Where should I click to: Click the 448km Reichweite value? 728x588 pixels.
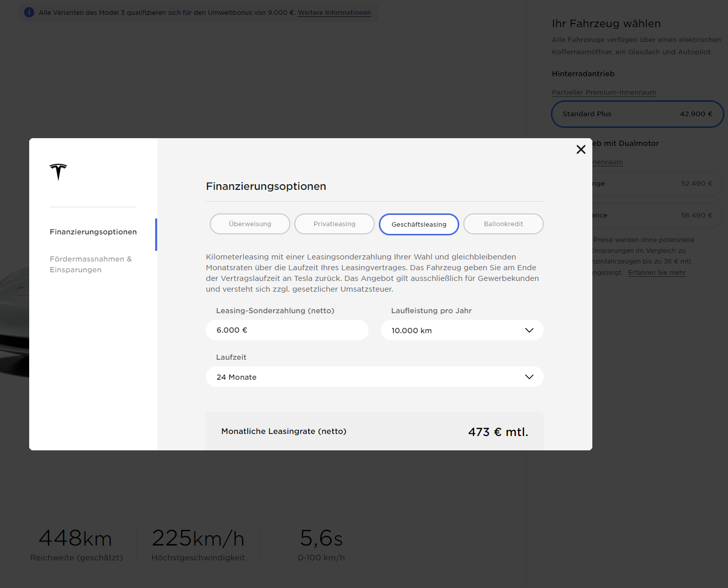[75, 538]
